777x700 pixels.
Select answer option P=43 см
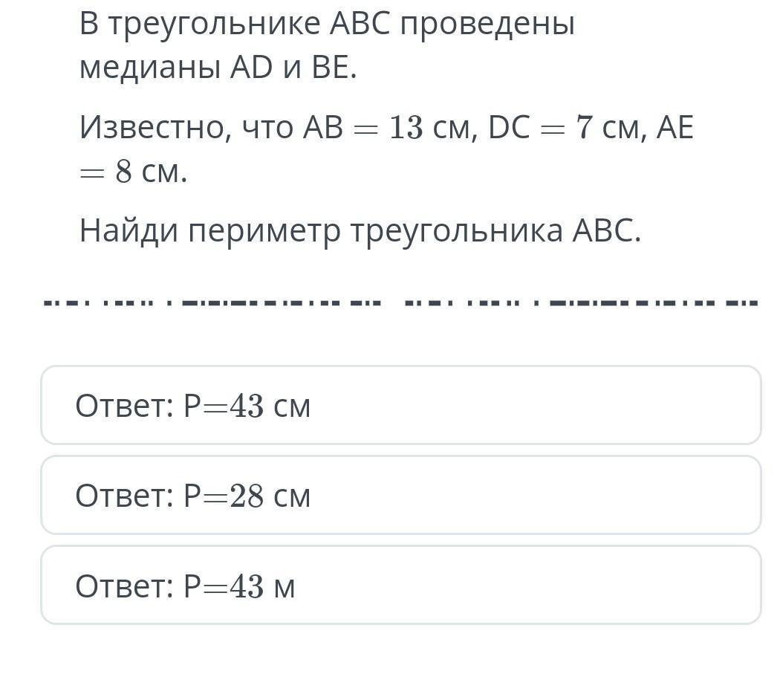pos(400,406)
